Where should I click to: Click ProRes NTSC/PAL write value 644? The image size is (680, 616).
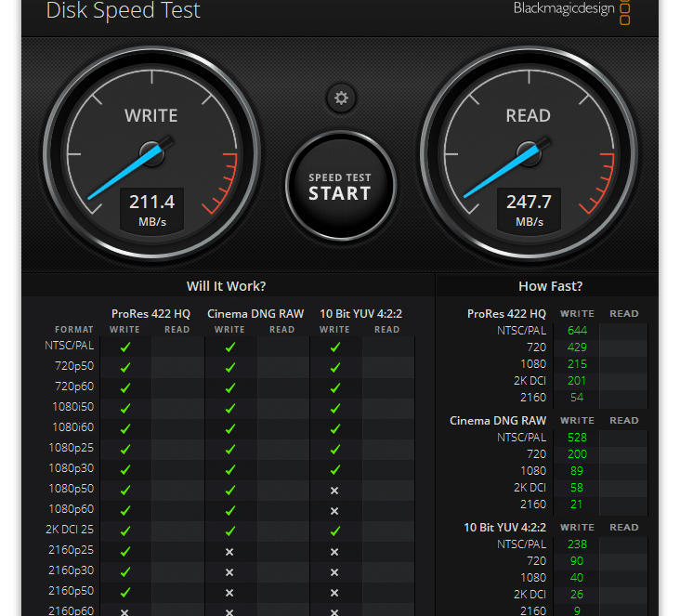tap(577, 331)
